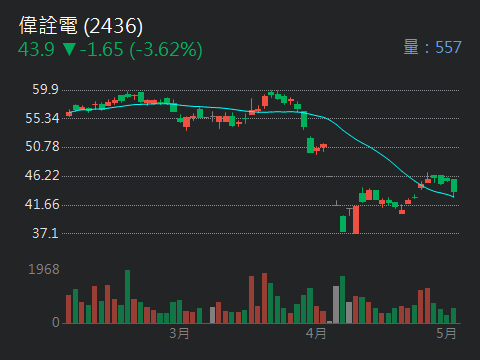This screenshot has height=360, width=480.
Task: Select the 46.22 price axis label
Action: [x=42, y=175]
